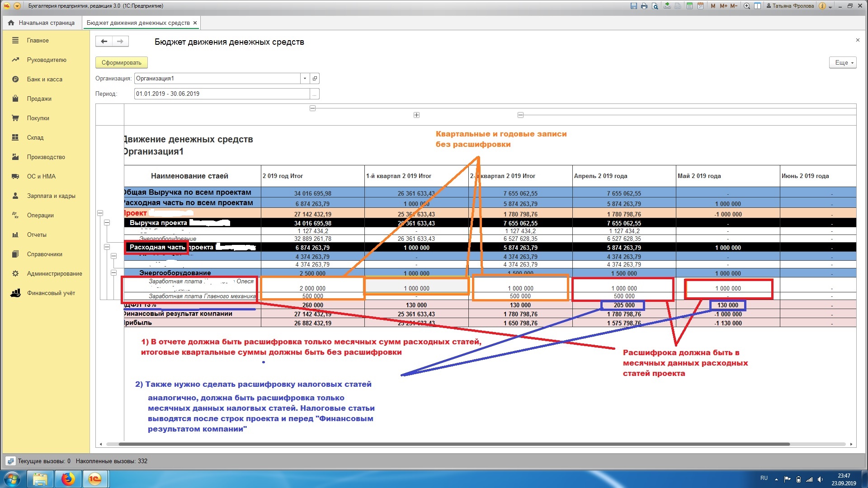Click the M+ memory button
868x488 pixels.
pos(723,6)
